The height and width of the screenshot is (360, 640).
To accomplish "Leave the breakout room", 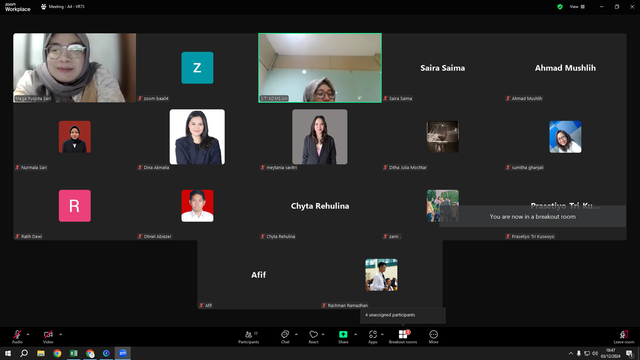I will tap(624, 337).
